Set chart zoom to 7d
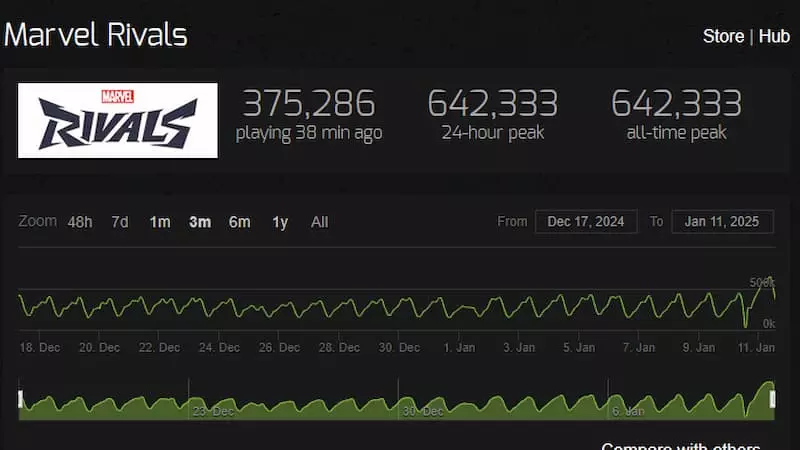 tap(120, 222)
